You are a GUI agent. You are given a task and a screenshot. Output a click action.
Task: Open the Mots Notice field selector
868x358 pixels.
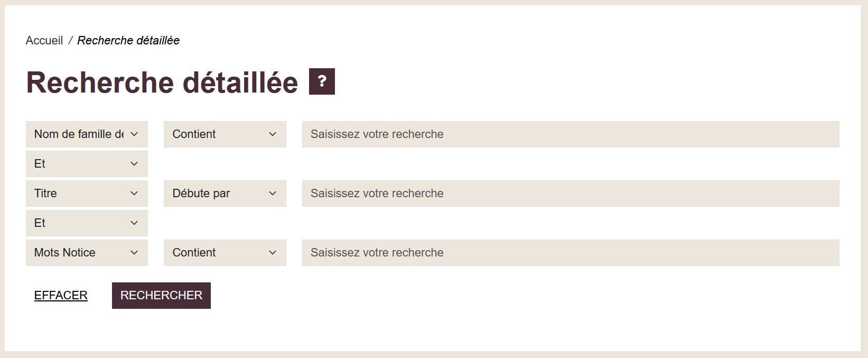coord(87,253)
